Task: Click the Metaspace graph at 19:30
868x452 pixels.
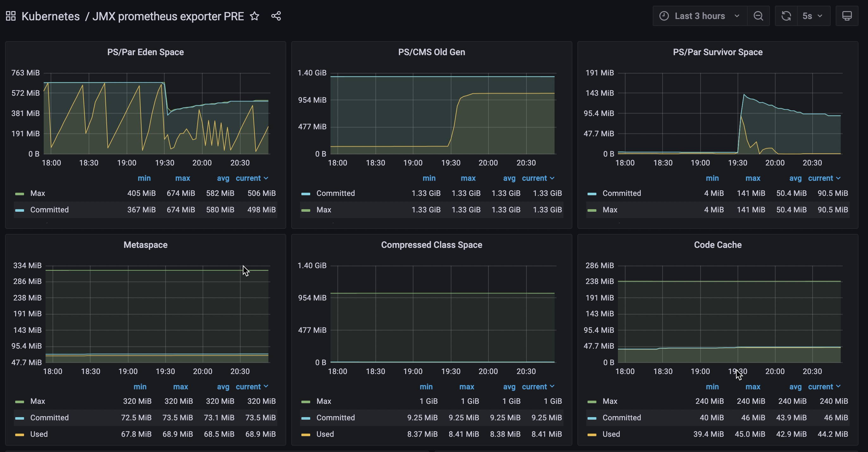Action: (x=165, y=314)
